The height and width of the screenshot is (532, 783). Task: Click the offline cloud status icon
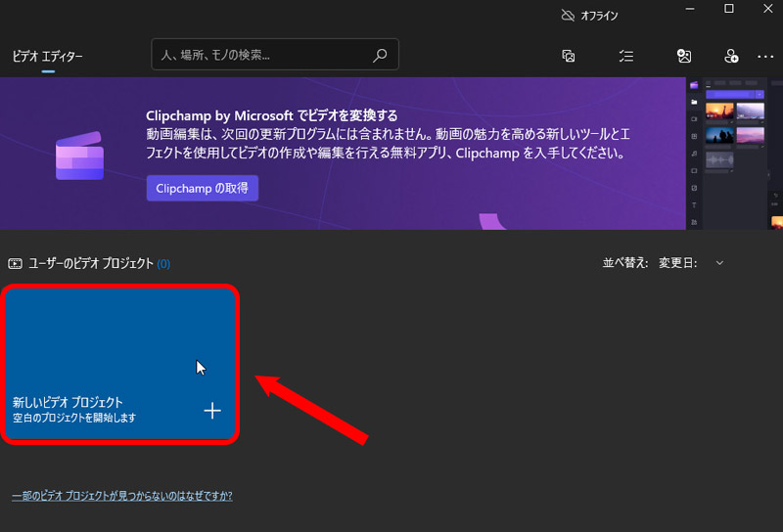pos(567,16)
